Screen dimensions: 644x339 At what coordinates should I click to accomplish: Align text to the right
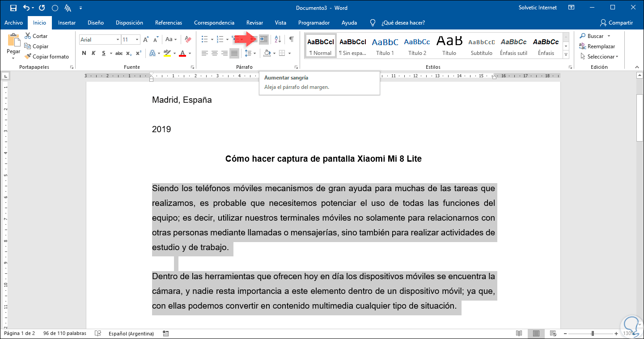(x=225, y=54)
